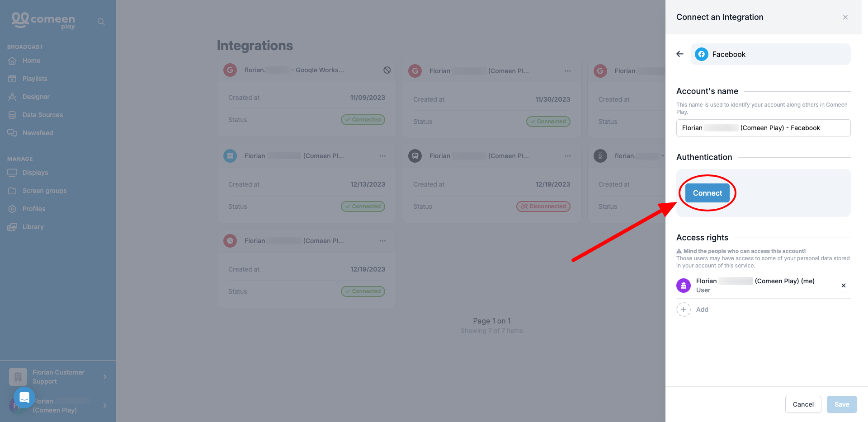Expand the user profile chevron at bottom
Viewport: 868px width, 422px height.
pyautogui.click(x=105, y=406)
